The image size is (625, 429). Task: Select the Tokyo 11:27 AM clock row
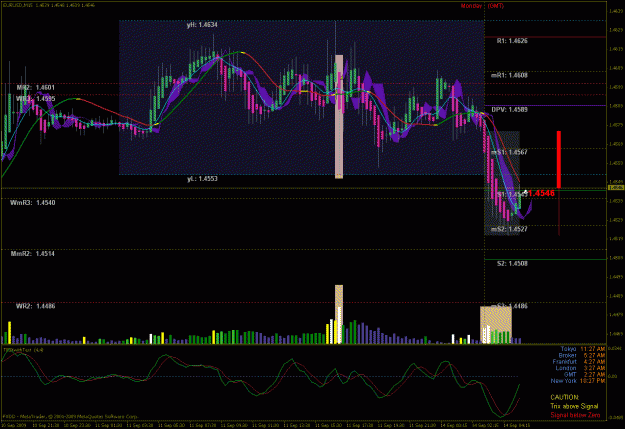(583, 349)
